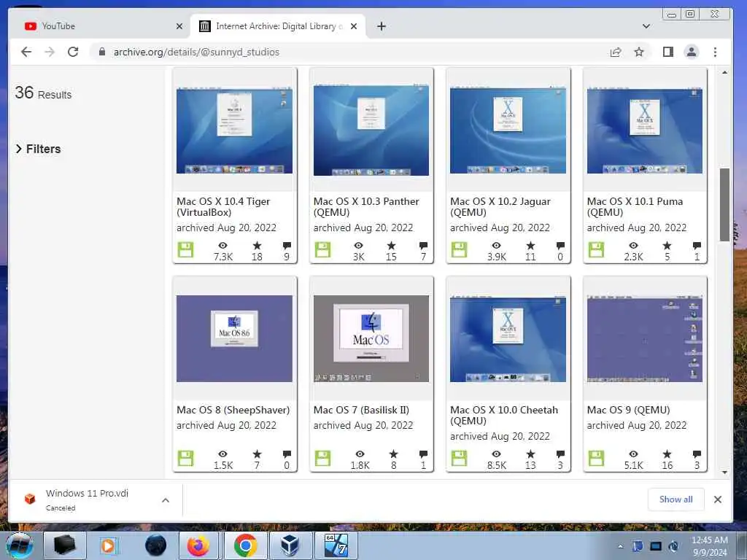Open the tab search dropdown arrow

[x=646, y=26]
